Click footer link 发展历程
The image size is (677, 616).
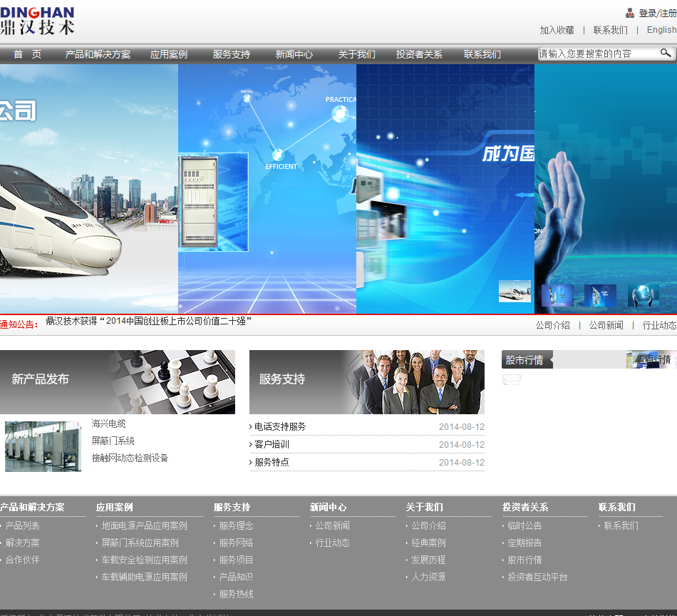pos(429,560)
